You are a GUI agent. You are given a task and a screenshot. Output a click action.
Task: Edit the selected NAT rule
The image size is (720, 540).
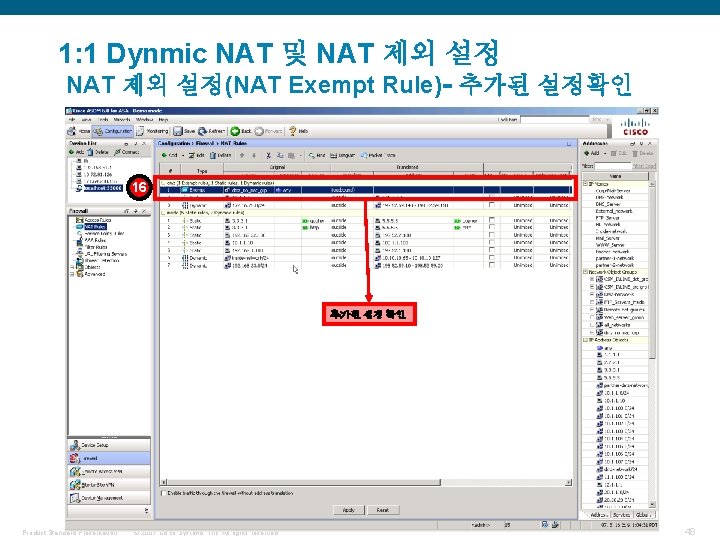tap(197, 155)
